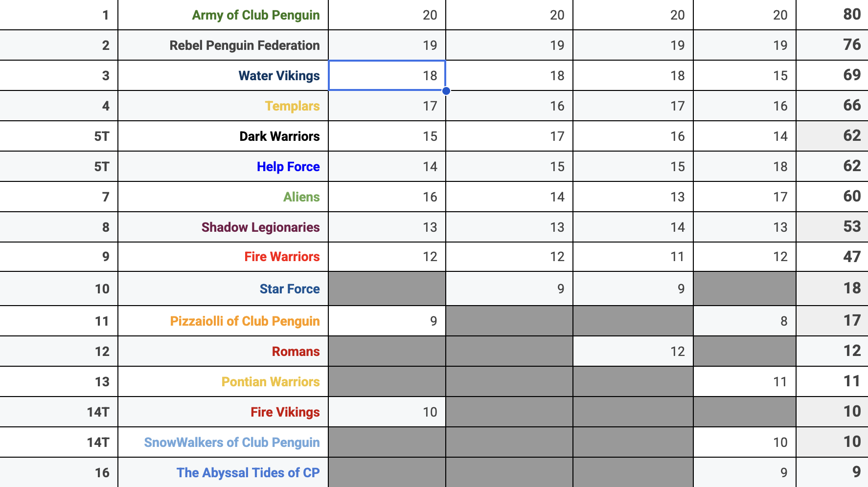Select the selected Water Vikings cell with 18

[x=387, y=76]
